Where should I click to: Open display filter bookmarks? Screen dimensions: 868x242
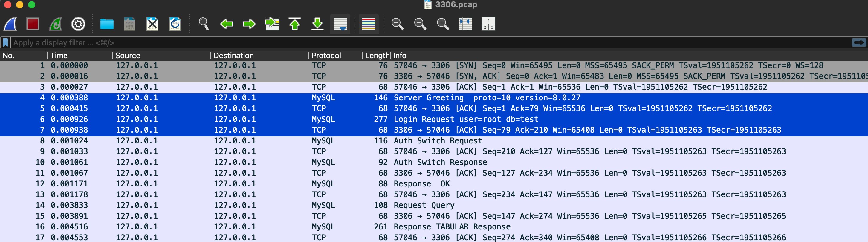pyautogui.click(x=5, y=43)
